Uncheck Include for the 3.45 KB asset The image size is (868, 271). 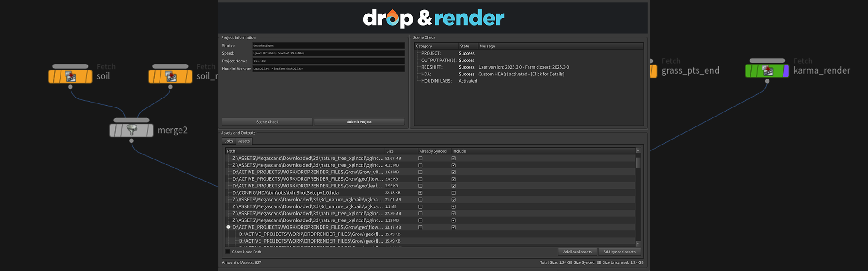pyautogui.click(x=453, y=179)
